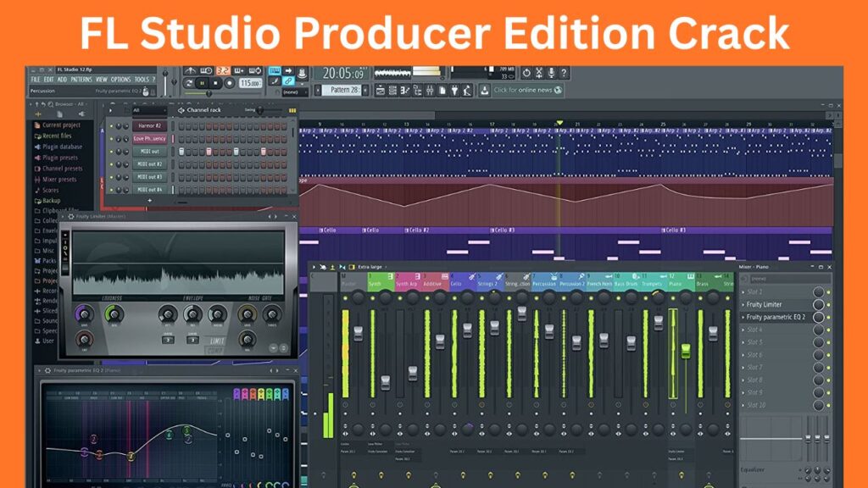This screenshot has width=868, height=488.
Task: Open the VIEW menu
Action: coord(102,80)
